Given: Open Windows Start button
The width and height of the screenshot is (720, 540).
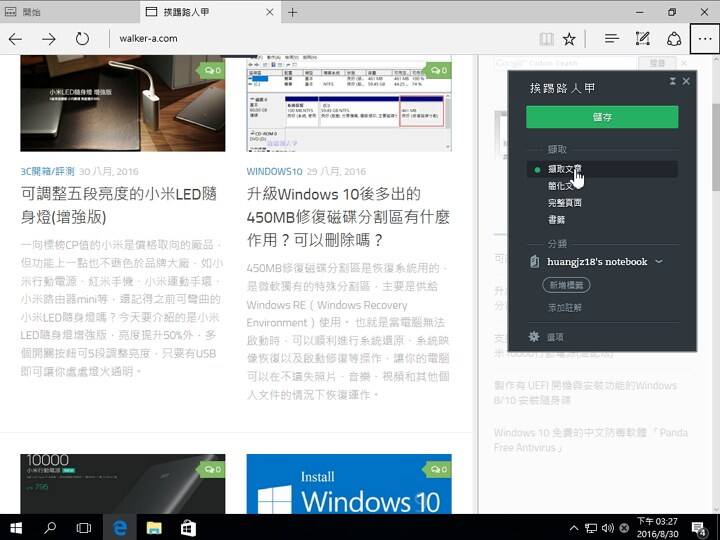Looking at the screenshot, I should pyautogui.click(x=16, y=528).
